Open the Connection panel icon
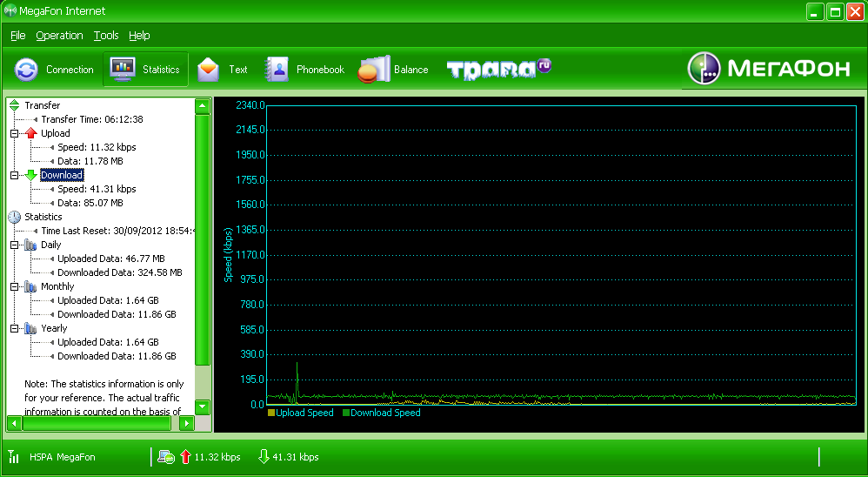 pyautogui.click(x=26, y=70)
